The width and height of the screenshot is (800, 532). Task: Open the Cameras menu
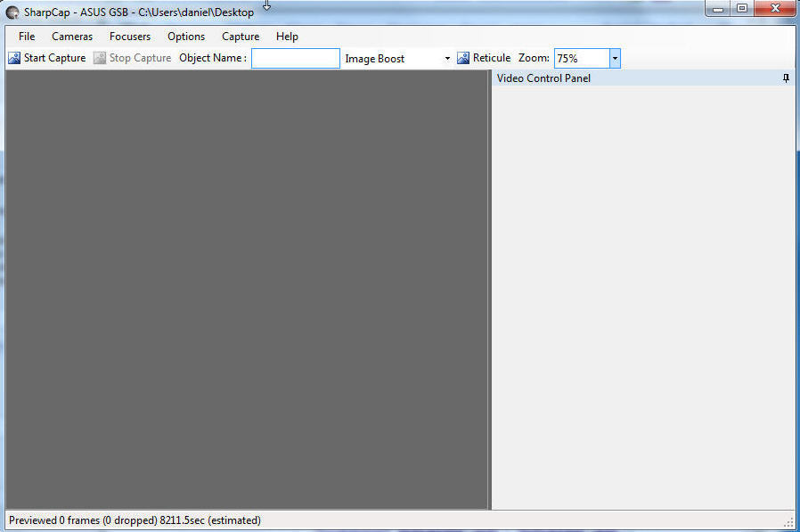71,37
